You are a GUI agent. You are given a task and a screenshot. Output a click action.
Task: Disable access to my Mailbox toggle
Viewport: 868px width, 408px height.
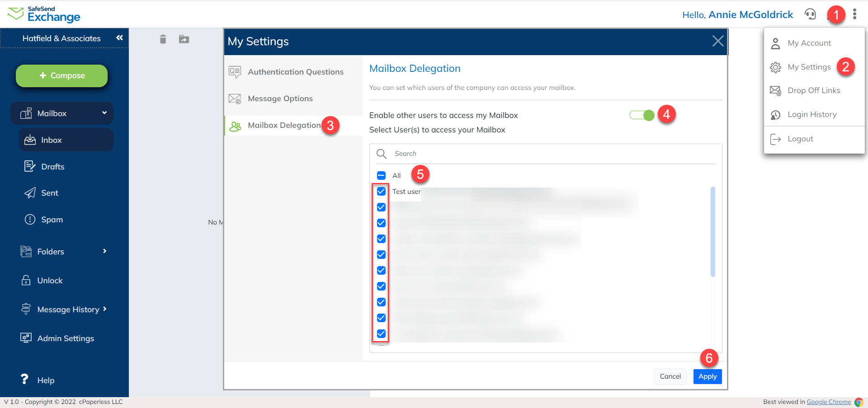point(642,115)
